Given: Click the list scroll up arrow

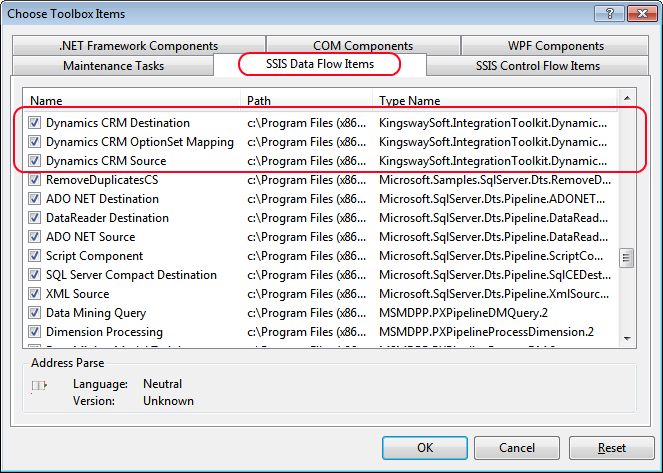Looking at the screenshot, I should pyautogui.click(x=627, y=98).
